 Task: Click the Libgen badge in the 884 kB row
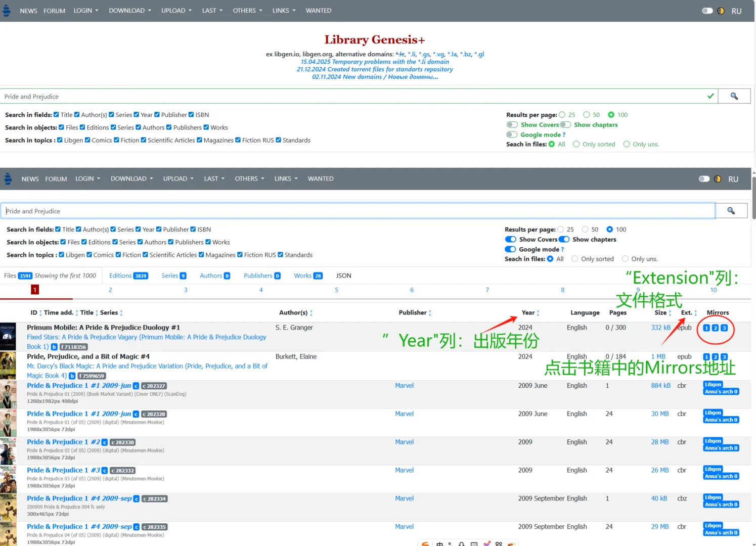(713, 385)
